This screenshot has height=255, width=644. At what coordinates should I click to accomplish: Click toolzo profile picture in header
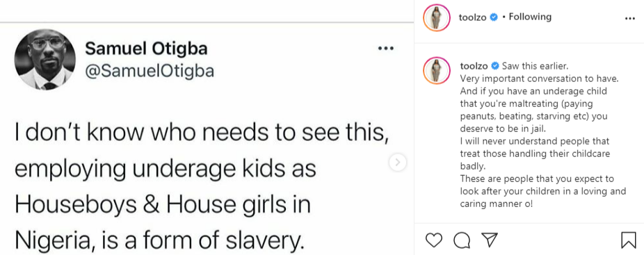coord(437,17)
